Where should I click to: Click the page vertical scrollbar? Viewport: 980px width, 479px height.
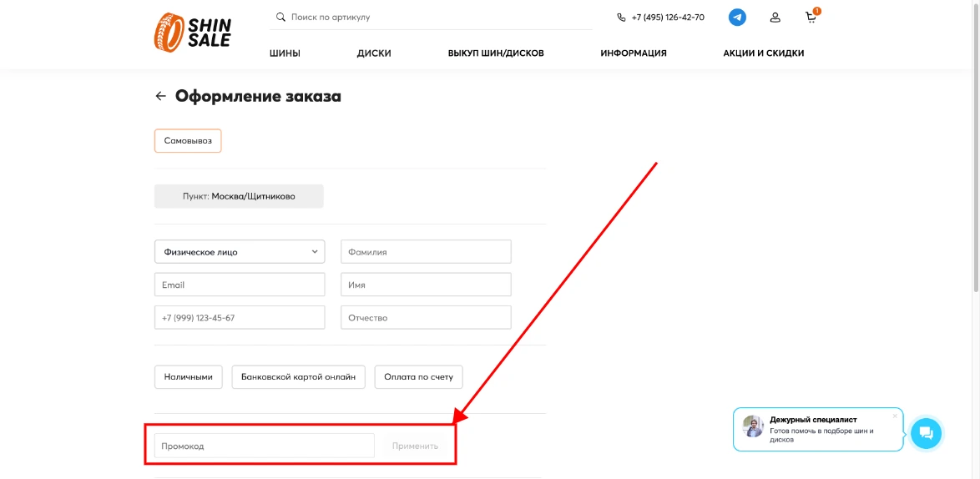tap(977, 147)
